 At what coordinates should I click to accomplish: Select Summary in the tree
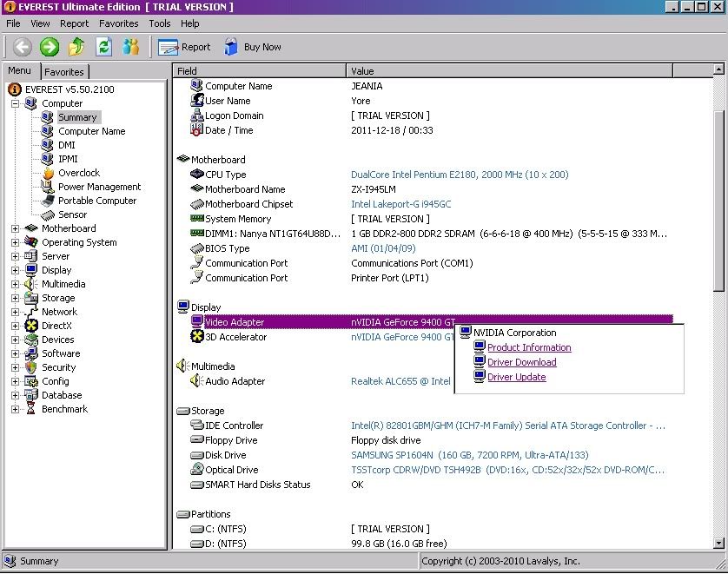pos(77,117)
